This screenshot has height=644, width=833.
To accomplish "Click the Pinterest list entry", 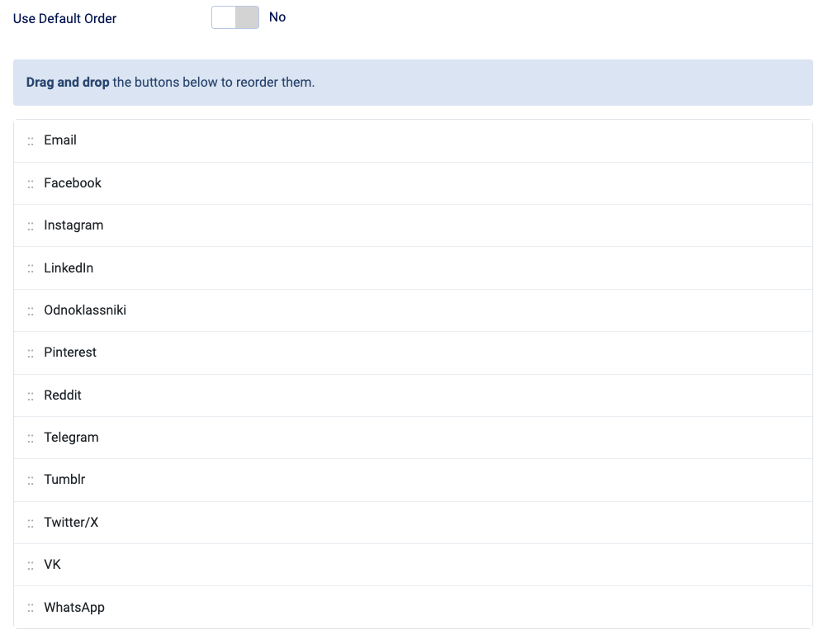I will point(70,353).
